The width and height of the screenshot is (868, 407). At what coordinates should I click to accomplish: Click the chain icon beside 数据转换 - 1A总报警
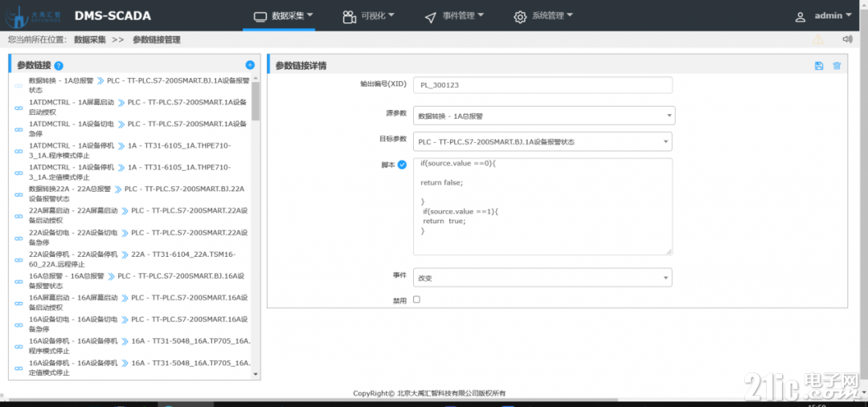pyautogui.click(x=18, y=85)
